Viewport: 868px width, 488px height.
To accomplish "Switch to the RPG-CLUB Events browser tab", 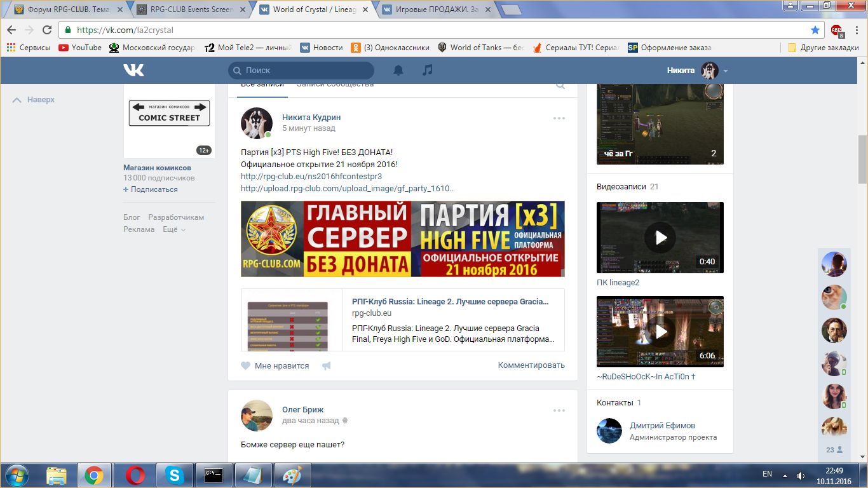I will pyautogui.click(x=189, y=10).
